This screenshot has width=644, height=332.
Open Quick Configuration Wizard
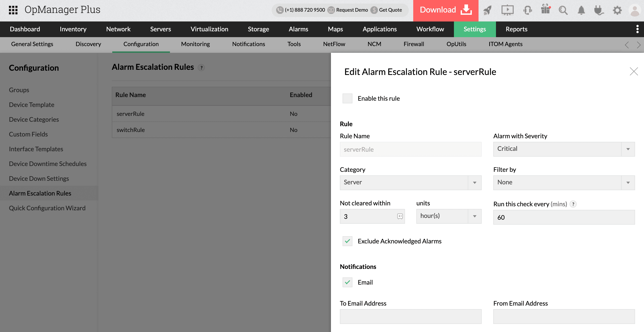tap(47, 208)
